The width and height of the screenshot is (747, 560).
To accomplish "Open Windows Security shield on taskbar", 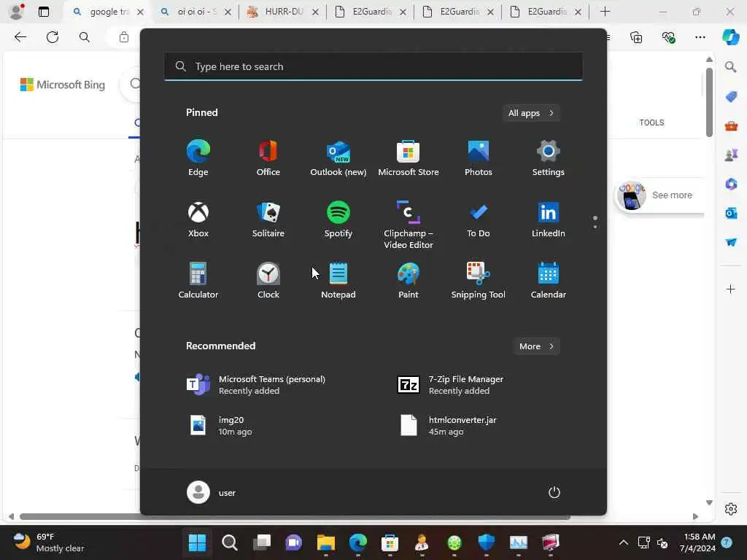I will click(486, 542).
